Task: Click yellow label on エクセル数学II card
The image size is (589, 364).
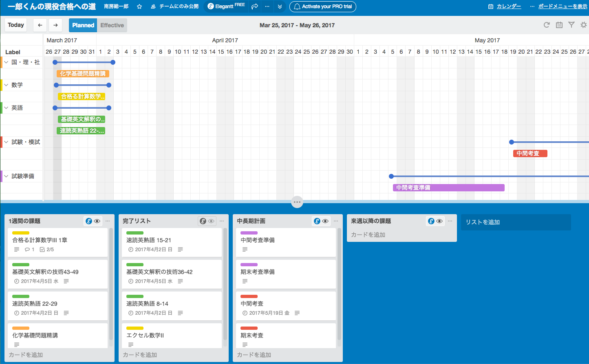Action: 135,328
